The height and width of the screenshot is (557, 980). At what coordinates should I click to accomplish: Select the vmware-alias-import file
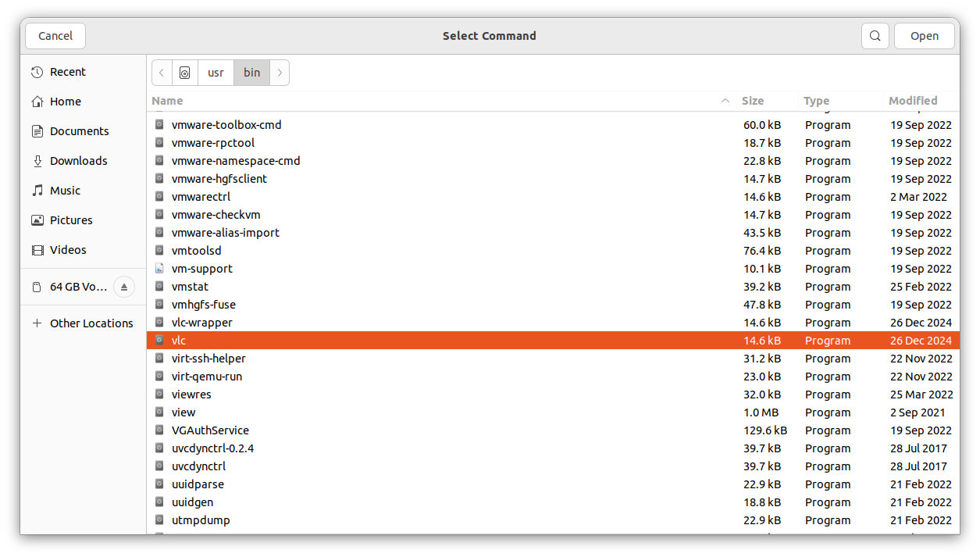(553, 233)
